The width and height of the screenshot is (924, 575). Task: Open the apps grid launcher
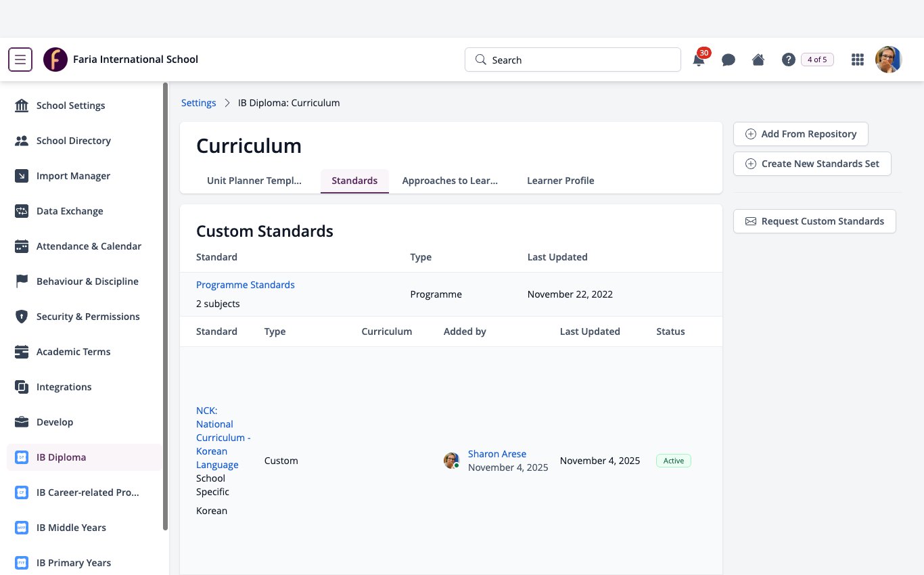point(858,60)
